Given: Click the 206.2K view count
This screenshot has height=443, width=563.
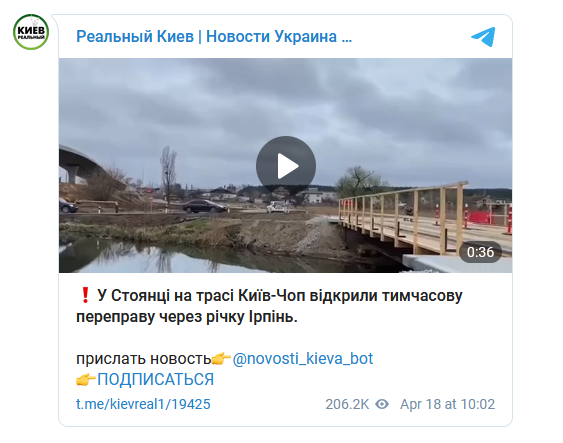Looking at the screenshot, I should click(x=347, y=404).
